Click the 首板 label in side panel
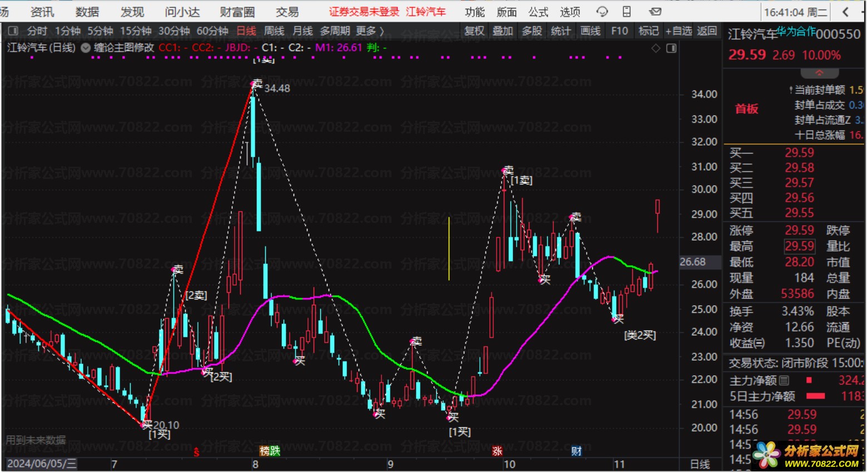The height and width of the screenshot is (473, 868). coord(746,109)
